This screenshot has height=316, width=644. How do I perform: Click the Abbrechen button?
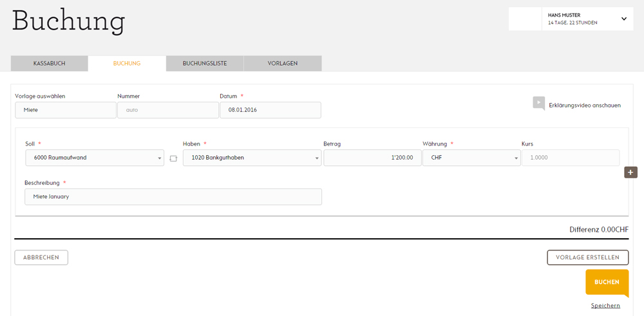[x=41, y=257]
